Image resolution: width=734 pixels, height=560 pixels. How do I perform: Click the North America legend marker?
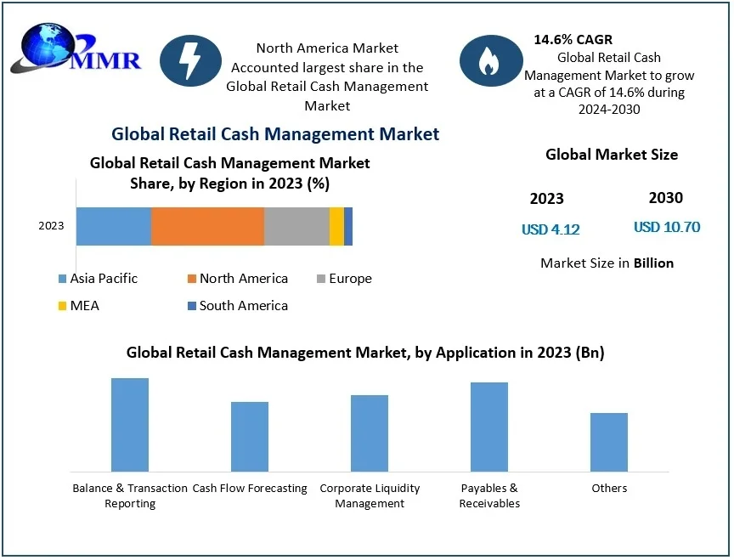(192, 279)
